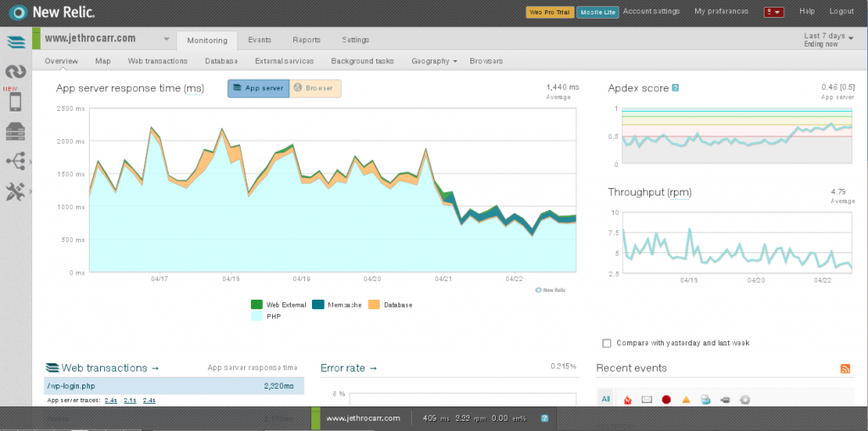Expand the Geography submenu
The width and height of the screenshot is (868, 431).
click(434, 62)
